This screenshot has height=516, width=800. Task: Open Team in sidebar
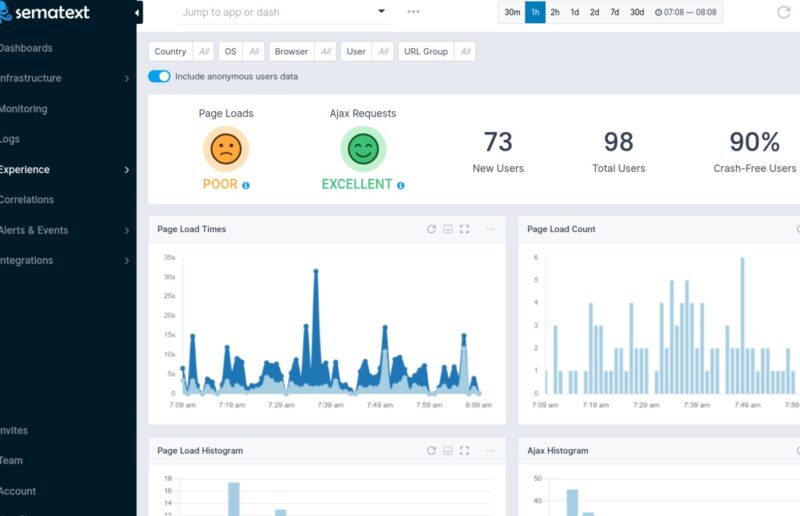pos(11,460)
